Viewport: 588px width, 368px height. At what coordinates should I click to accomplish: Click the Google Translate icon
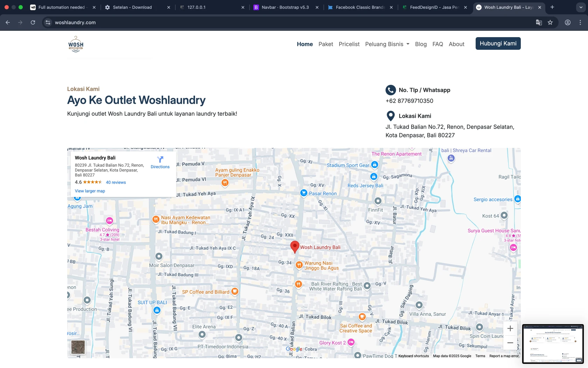click(x=539, y=22)
